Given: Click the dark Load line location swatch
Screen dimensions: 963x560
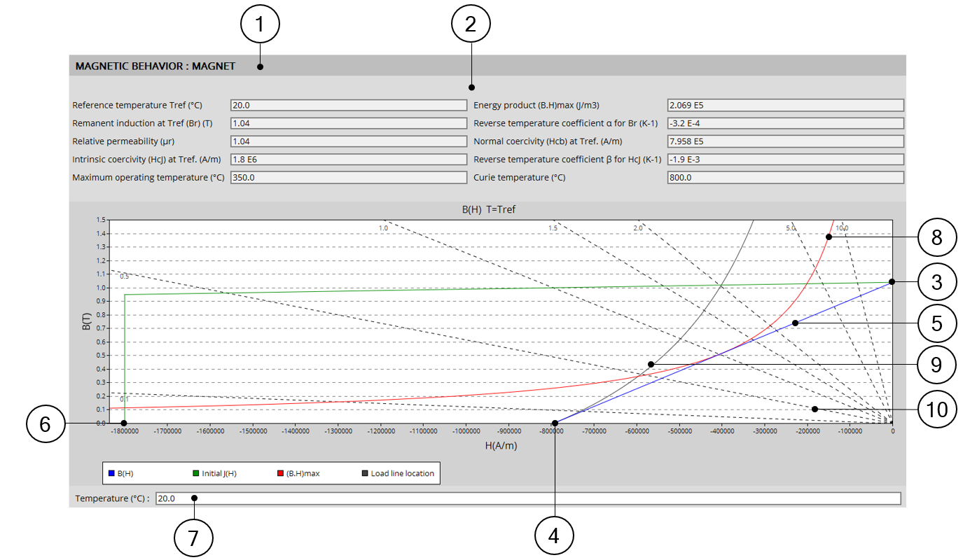Looking at the screenshot, I should click(x=365, y=474).
